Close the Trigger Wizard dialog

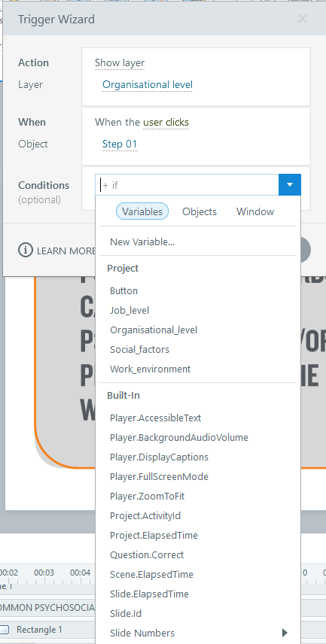click(x=303, y=19)
